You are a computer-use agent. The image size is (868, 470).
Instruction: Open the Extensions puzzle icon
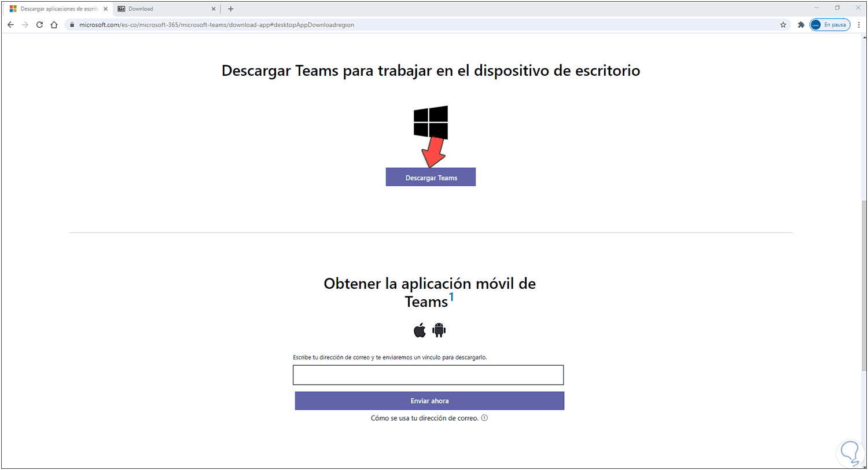point(801,25)
